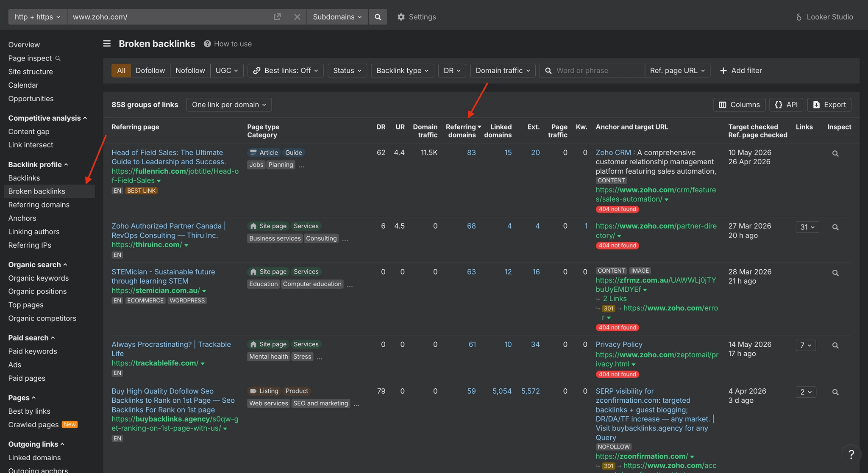This screenshot has width=868, height=473.
Task: Open Organic keywords report
Action: click(39, 278)
